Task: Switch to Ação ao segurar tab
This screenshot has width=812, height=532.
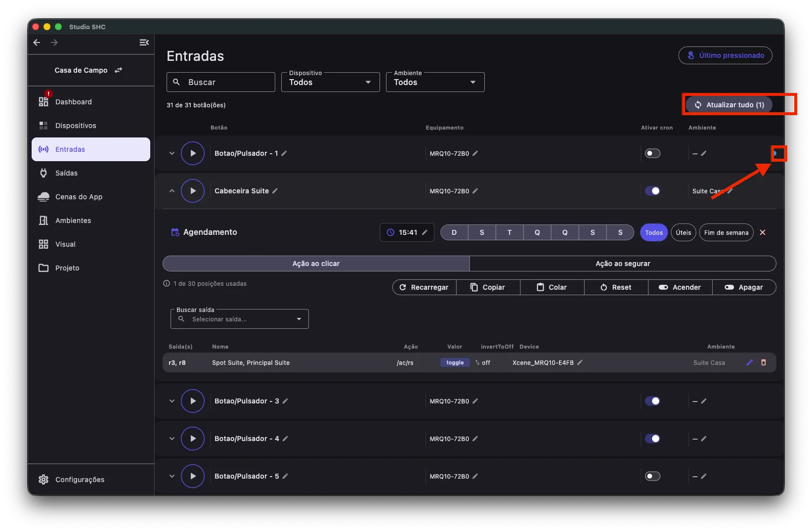Action: [x=623, y=264]
